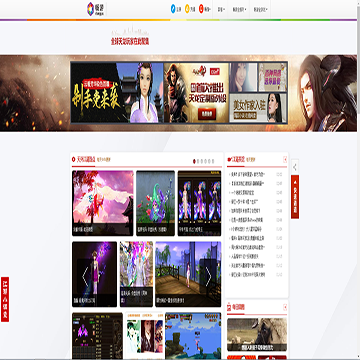
Task: Click the calendar icon in the daily panel header
Action: 229,307
